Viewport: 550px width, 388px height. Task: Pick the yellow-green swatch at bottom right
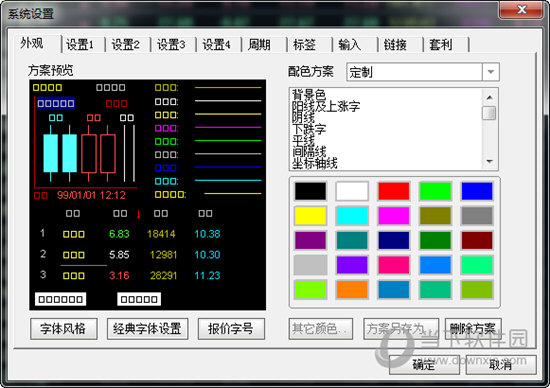(477, 289)
